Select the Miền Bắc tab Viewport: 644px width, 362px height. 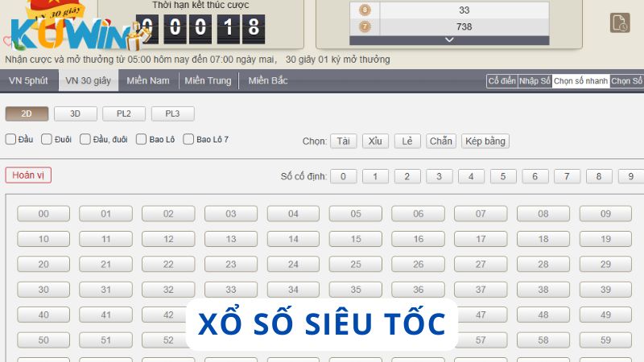coord(267,80)
